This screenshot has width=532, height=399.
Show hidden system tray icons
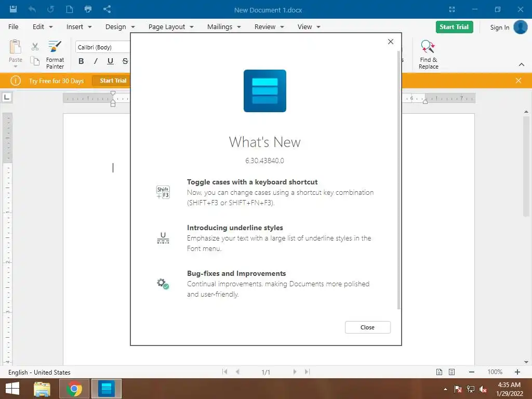click(445, 389)
